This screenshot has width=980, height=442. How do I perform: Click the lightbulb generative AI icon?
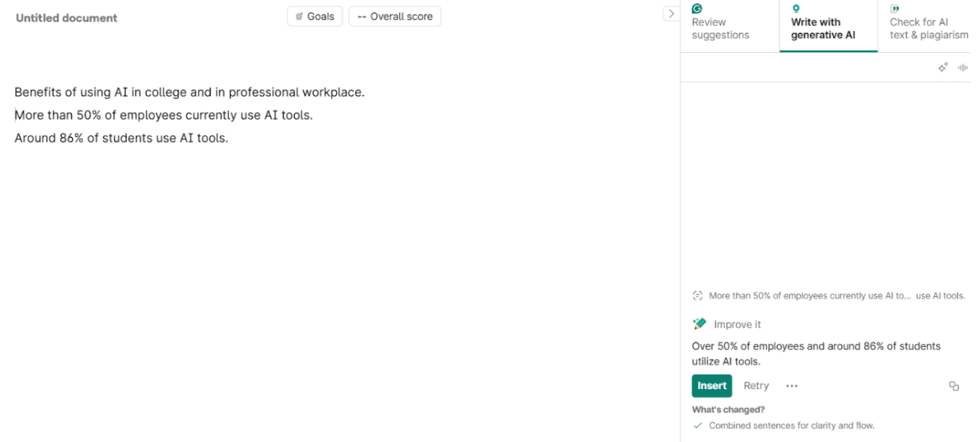tap(796, 9)
